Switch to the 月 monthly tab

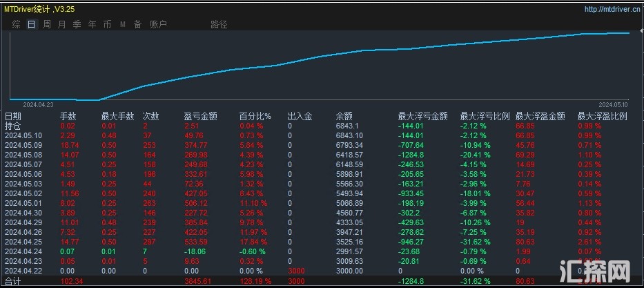click(62, 24)
